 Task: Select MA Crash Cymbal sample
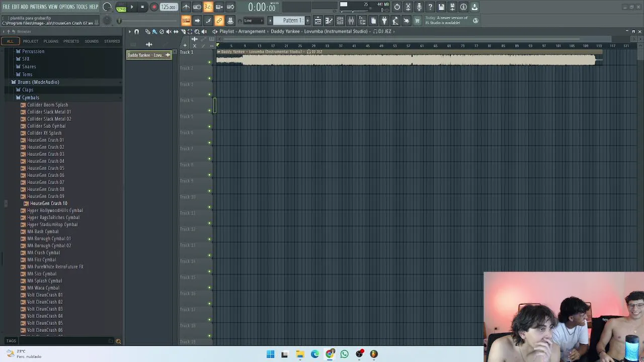tap(43, 253)
